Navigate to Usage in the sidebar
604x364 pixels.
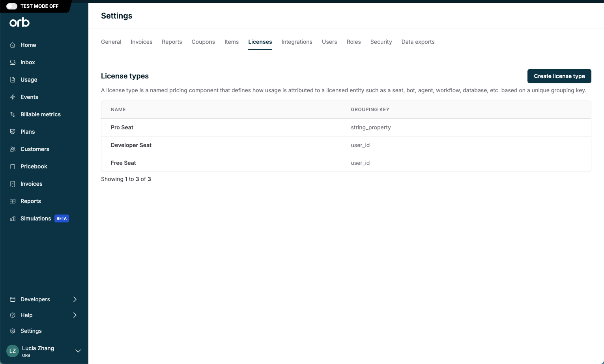(29, 80)
